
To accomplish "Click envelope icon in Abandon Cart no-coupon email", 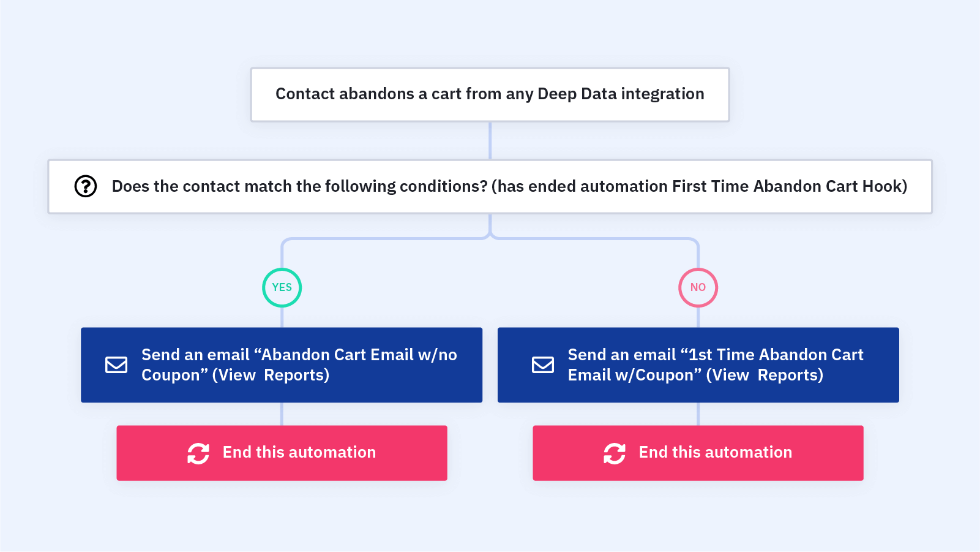I will pos(116,365).
